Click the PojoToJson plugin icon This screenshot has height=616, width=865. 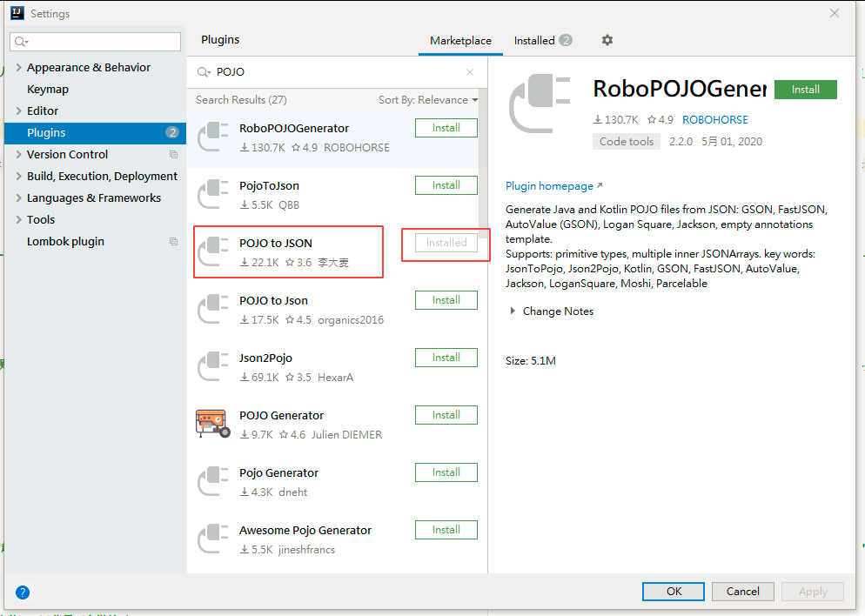tap(213, 194)
